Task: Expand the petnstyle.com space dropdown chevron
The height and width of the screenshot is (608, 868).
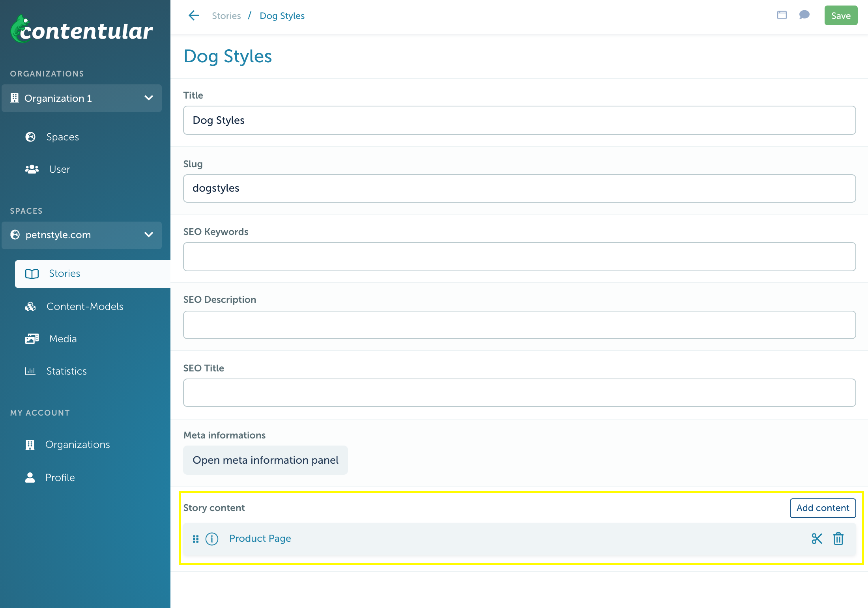Action: tap(149, 235)
